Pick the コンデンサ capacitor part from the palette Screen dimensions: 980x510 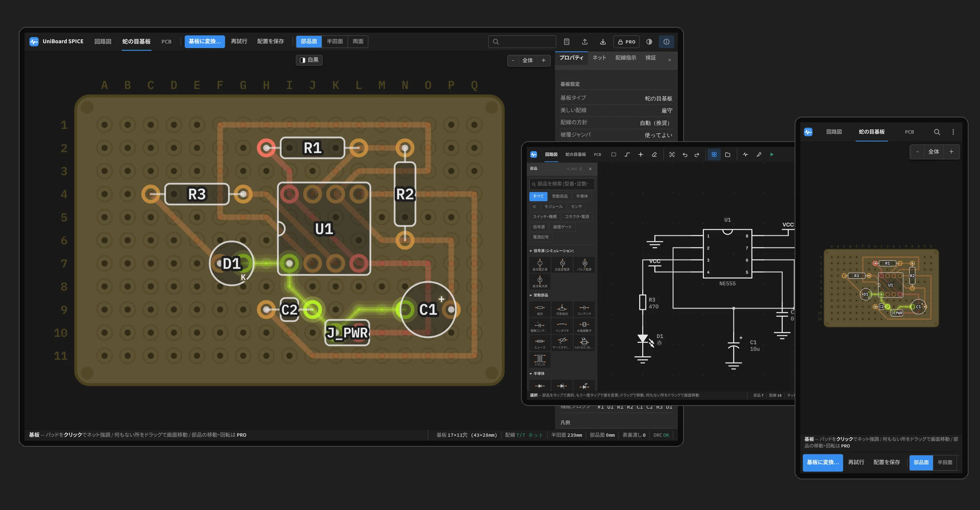(584, 310)
